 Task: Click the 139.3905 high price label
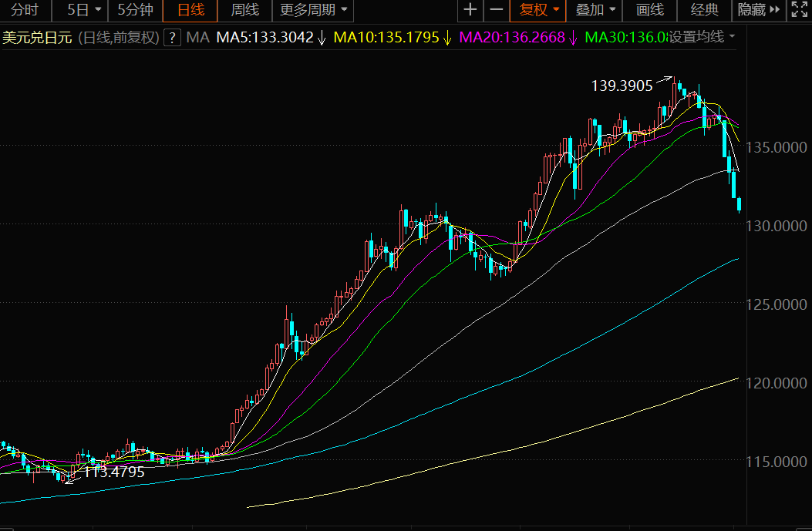622,86
